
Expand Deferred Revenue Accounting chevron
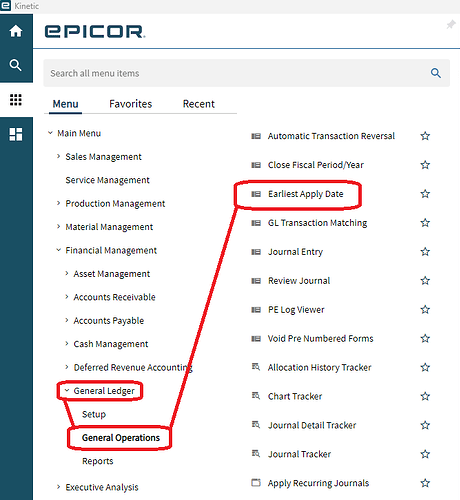[67, 367]
